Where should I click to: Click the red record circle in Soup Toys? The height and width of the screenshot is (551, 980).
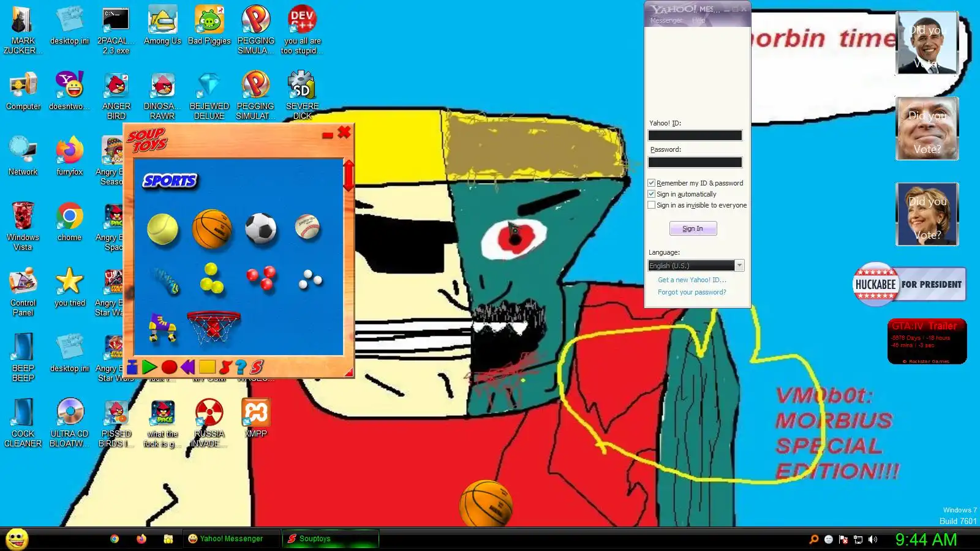point(169,367)
